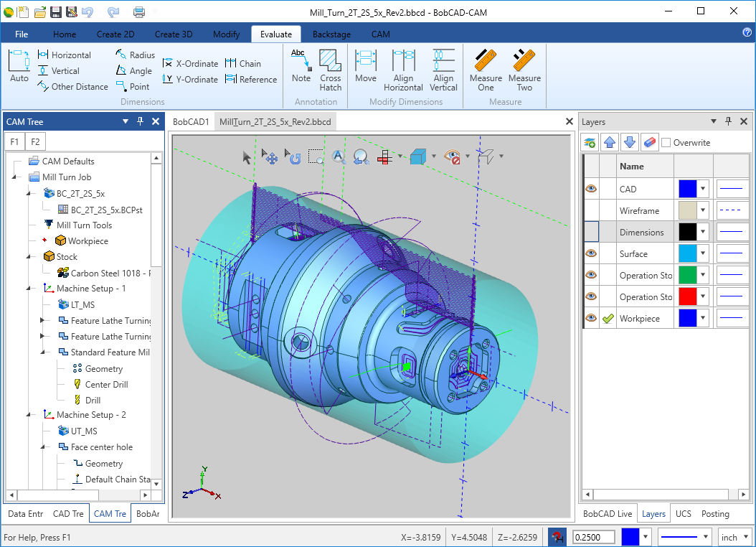756x547 pixels.
Task: Click the Measure One ruler icon
Action: coord(486,70)
